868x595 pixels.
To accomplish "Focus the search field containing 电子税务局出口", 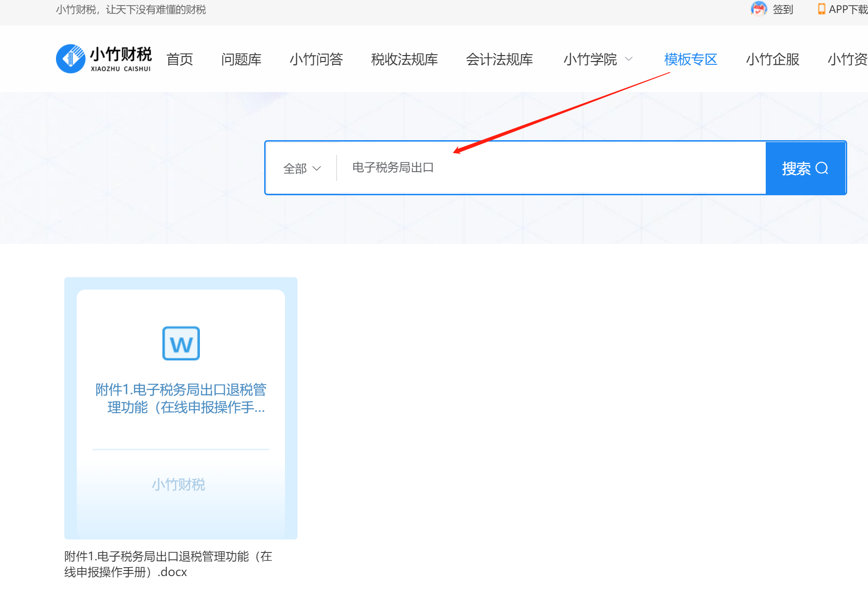I will point(551,167).
